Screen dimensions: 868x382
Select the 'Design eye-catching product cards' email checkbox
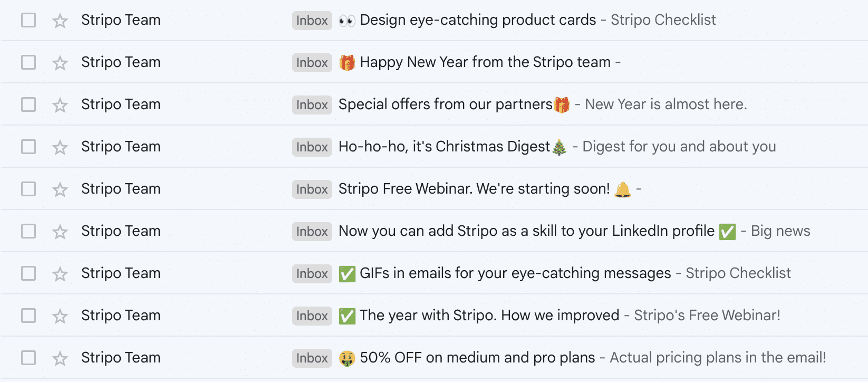(28, 20)
